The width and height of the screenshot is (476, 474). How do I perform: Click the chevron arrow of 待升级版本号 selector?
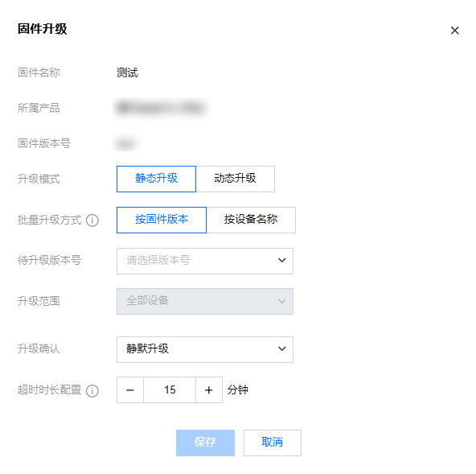282,261
